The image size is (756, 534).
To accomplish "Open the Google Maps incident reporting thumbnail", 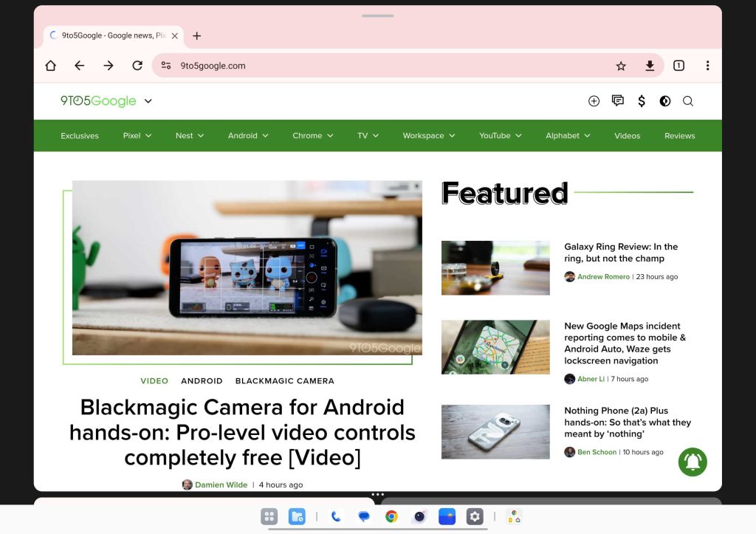I will tap(495, 347).
